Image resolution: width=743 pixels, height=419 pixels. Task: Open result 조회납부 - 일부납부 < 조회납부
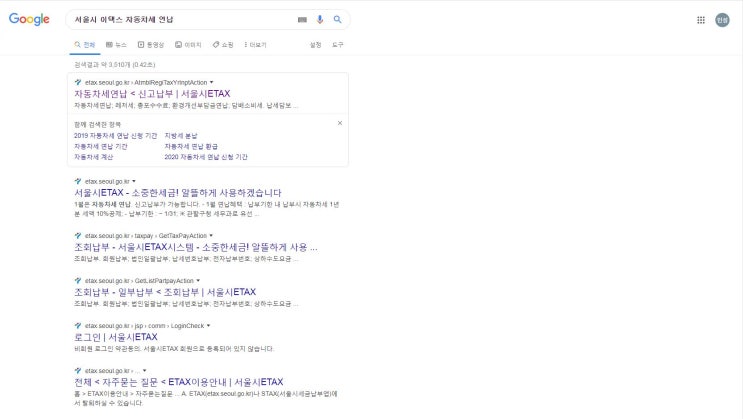tap(165, 292)
